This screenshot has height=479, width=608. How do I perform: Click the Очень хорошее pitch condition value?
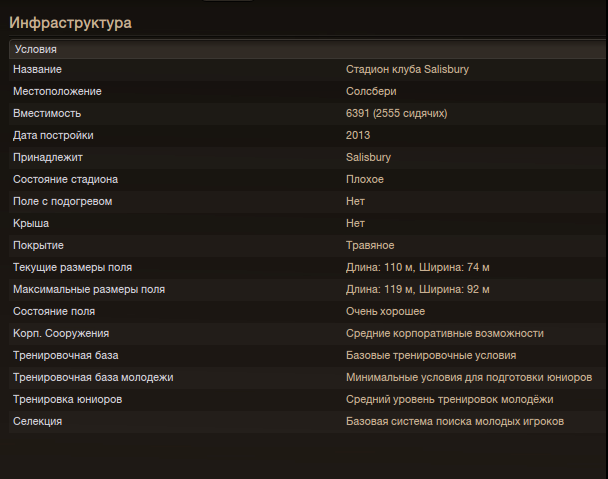click(x=385, y=311)
